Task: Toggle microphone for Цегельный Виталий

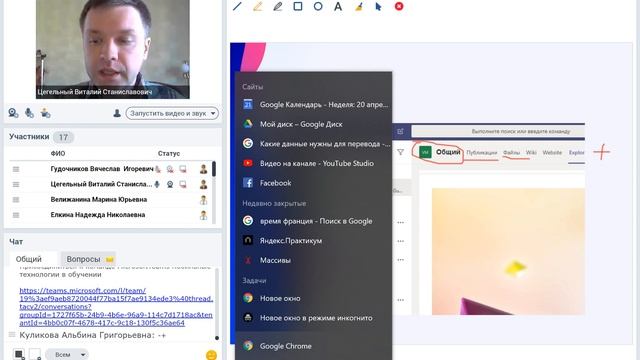Action: click(157, 184)
